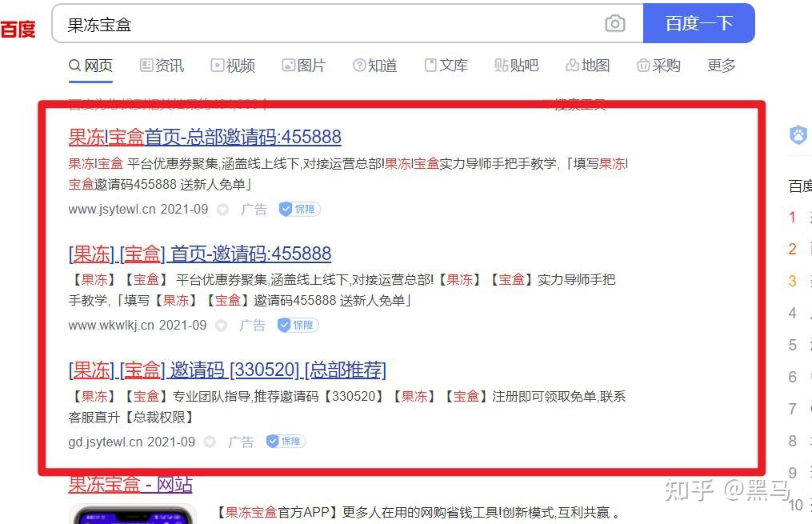Screen dimensions: 812x524
Task: Open result 果冻|宝盒首页-总部邀请码:455888
Action: click(x=205, y=138)
